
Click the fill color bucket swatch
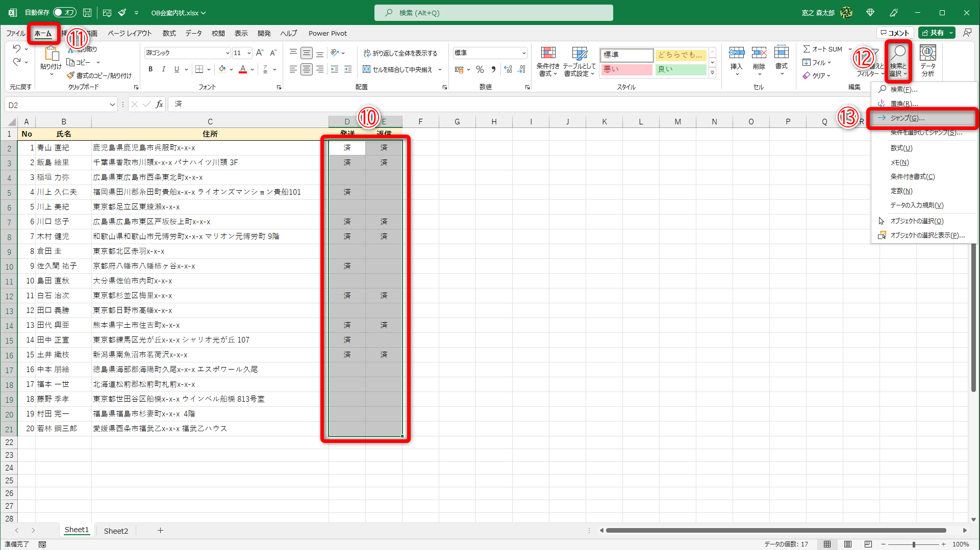[222, 69]
